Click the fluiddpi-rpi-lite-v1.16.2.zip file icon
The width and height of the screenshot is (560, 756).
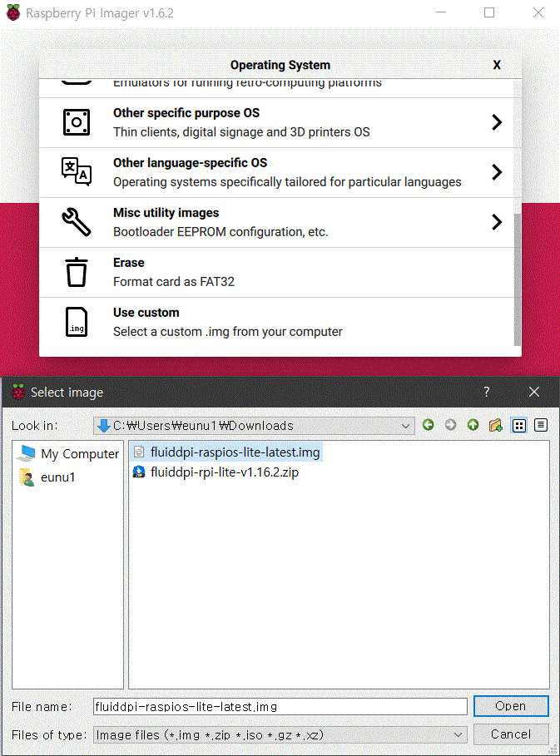pyautogui.click(x=139, y=472)
